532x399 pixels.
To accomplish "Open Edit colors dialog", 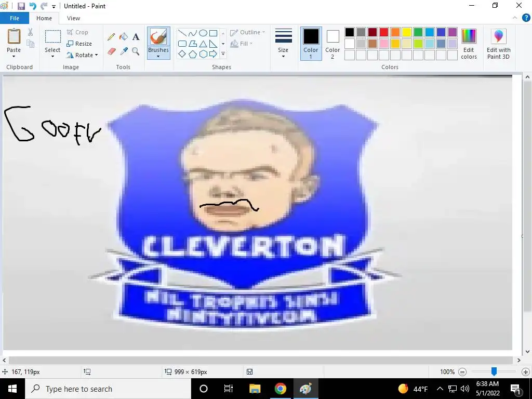I will tap(469, 44).
